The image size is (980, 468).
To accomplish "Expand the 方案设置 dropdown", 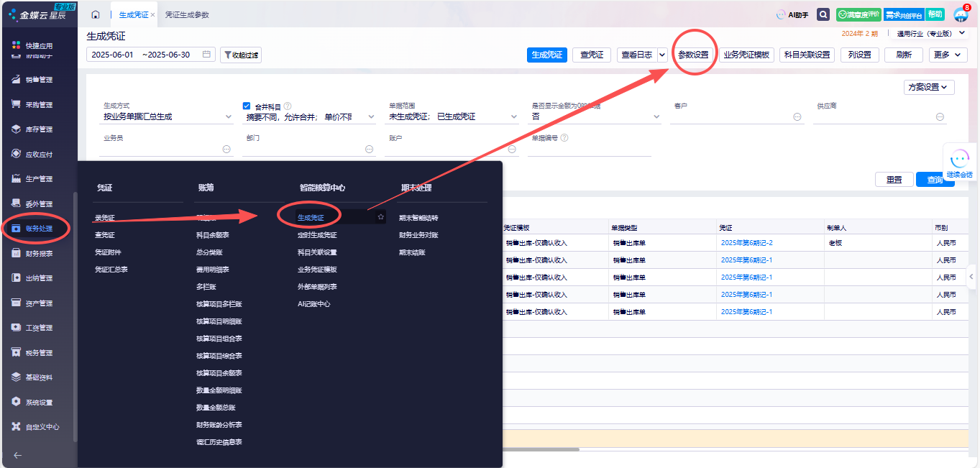I will click(x=929, y=87).
